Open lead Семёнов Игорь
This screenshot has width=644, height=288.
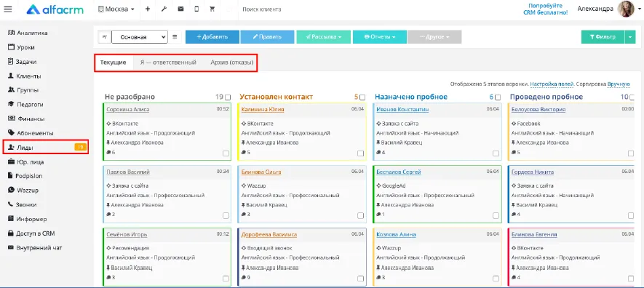pos(127,235)
